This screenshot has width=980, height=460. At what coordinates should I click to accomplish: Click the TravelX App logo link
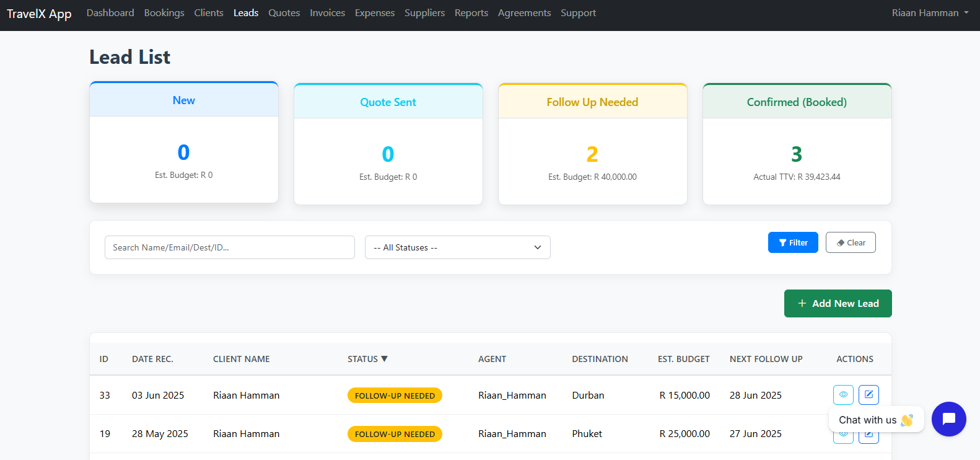39,14
